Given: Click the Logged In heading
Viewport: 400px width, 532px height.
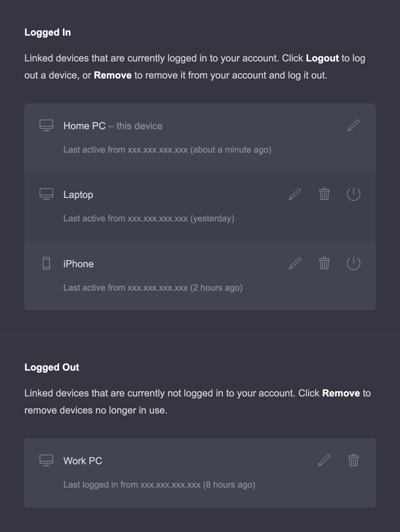Looking at the screenshot, I should point(48,33).
